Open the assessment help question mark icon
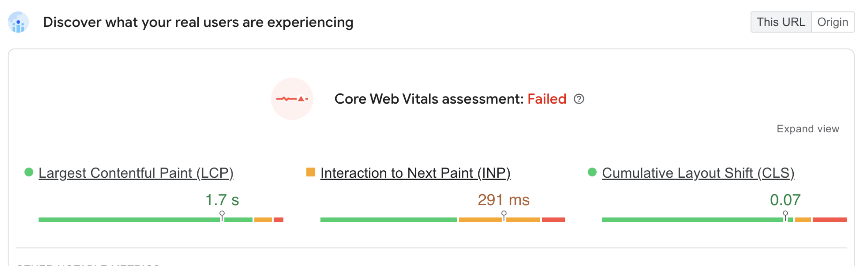Screen dimensions: 868x266 pos(578,99)
